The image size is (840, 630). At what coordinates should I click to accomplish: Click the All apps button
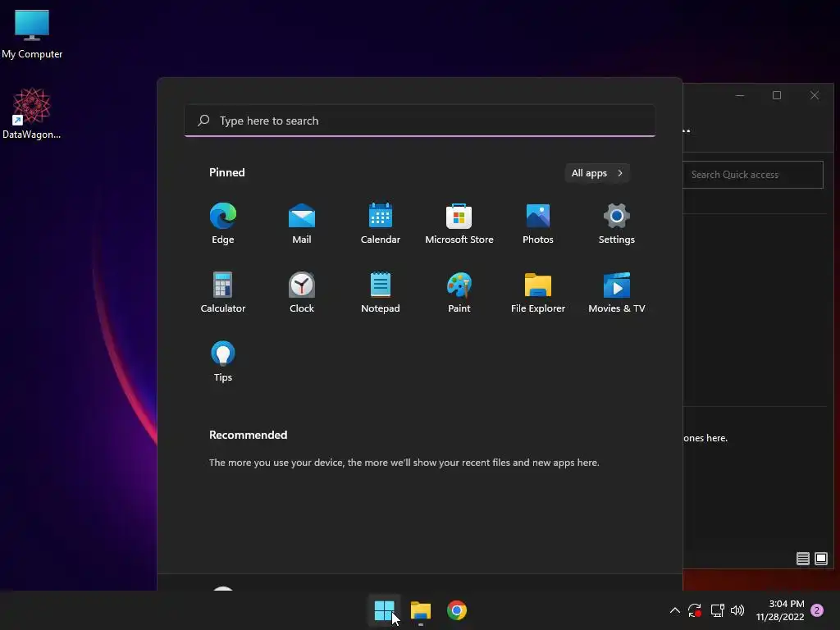click(597, 173)
